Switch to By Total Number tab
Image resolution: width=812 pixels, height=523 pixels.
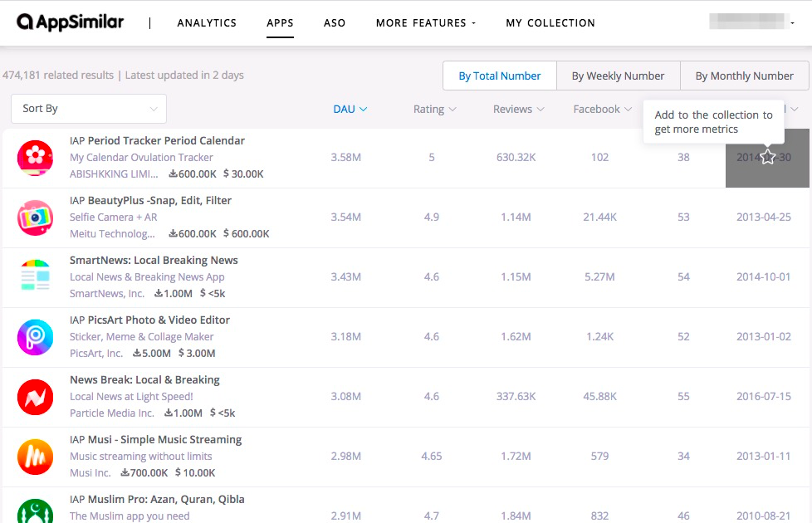click(x=500, y=76)
